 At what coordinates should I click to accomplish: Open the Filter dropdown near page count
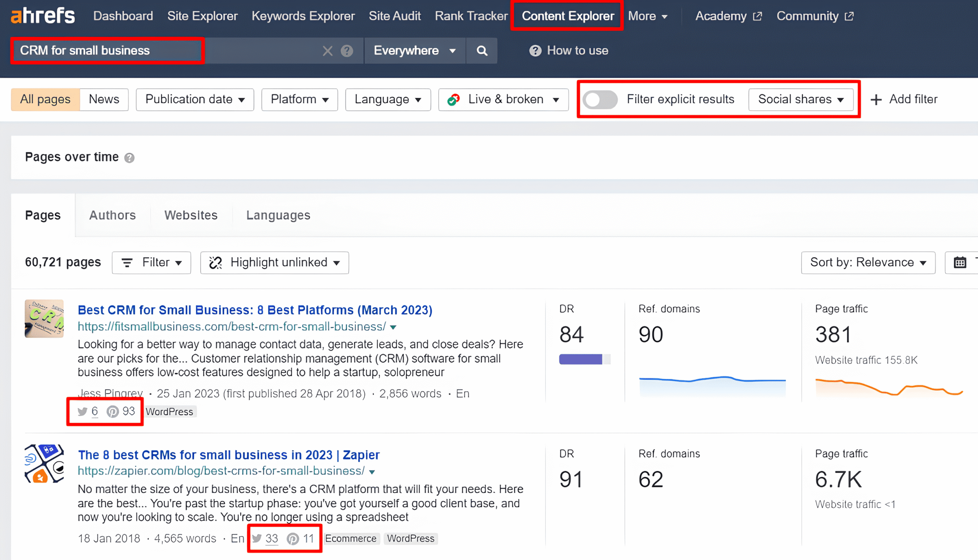click(151, 263)
